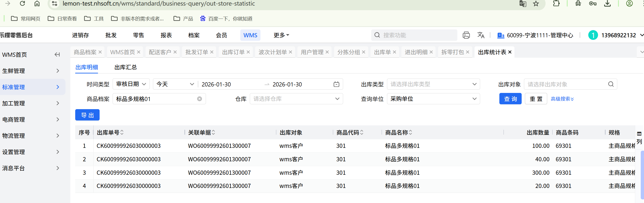Bookmark this page with the star icon
Screen dimensions: 644x203
coord(536,4)
